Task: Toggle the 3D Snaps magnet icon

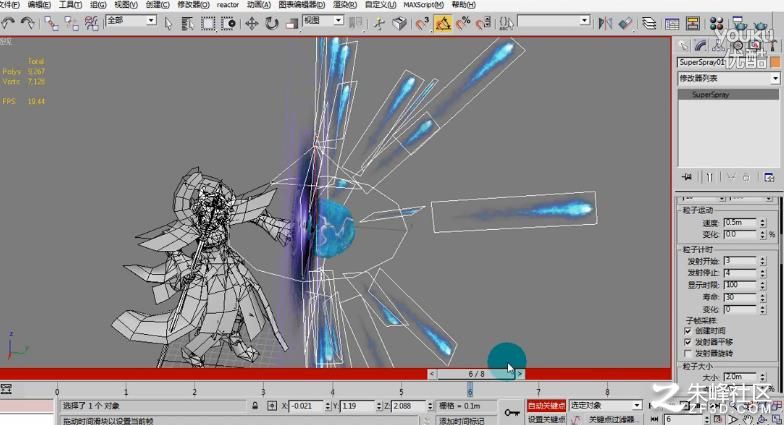Action: pyautogui.click(x=422, y=23)
